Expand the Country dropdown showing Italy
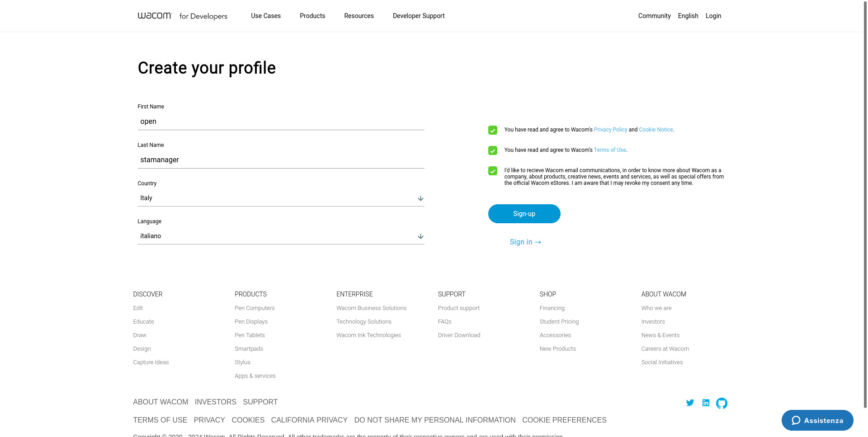The width and height of the screenshot is (868, 437). 281,198
